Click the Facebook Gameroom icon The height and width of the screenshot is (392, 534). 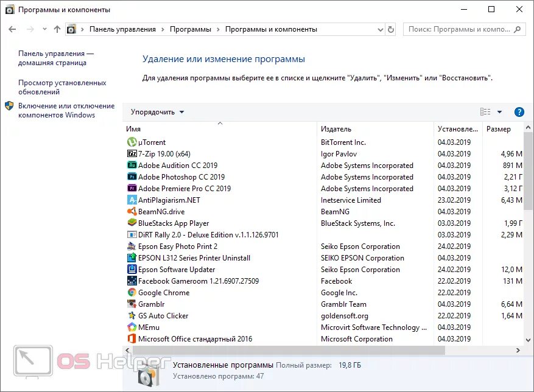(132, 281)
